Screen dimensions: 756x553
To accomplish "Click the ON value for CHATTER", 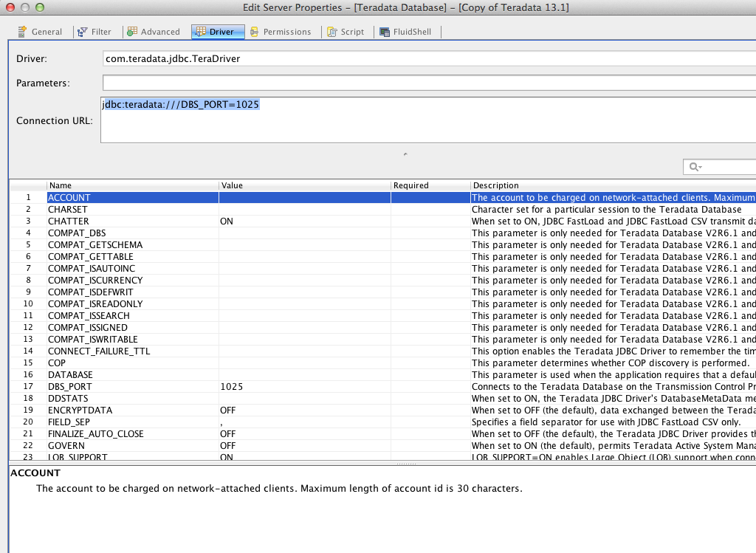I will 227,221.
